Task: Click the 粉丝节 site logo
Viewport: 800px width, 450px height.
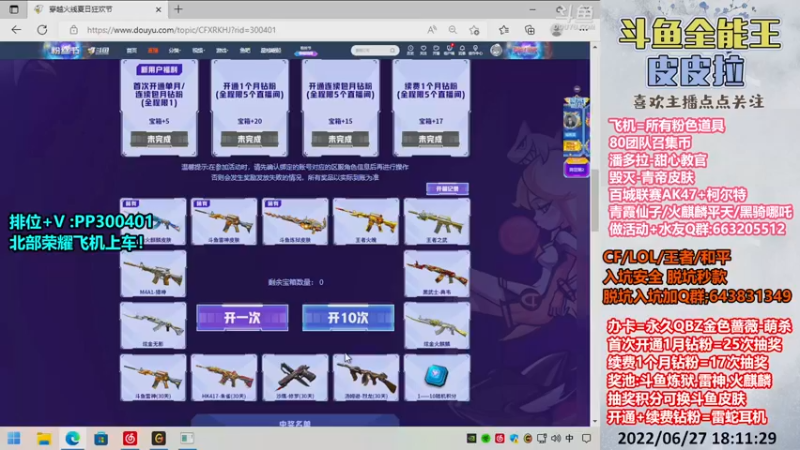Action: [x=65, y=50]
